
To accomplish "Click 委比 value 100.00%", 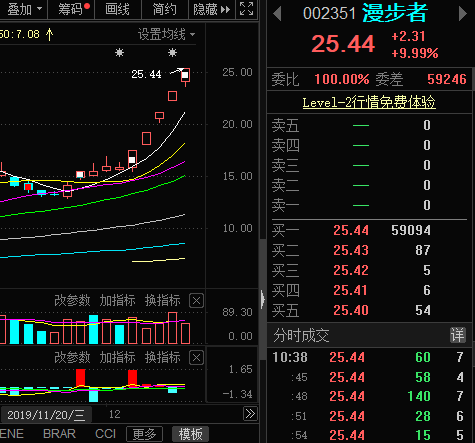I will (x=342, y=79).
